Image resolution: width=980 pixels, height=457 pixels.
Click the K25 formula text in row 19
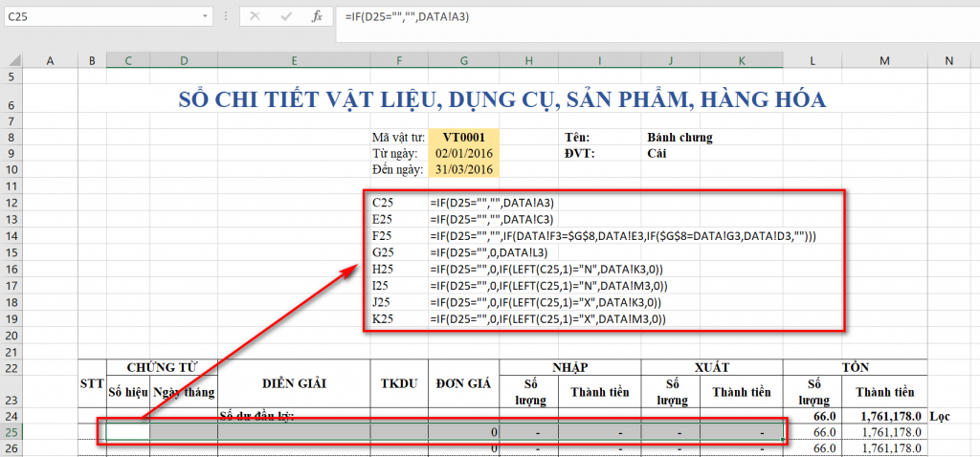coord(548,319)
